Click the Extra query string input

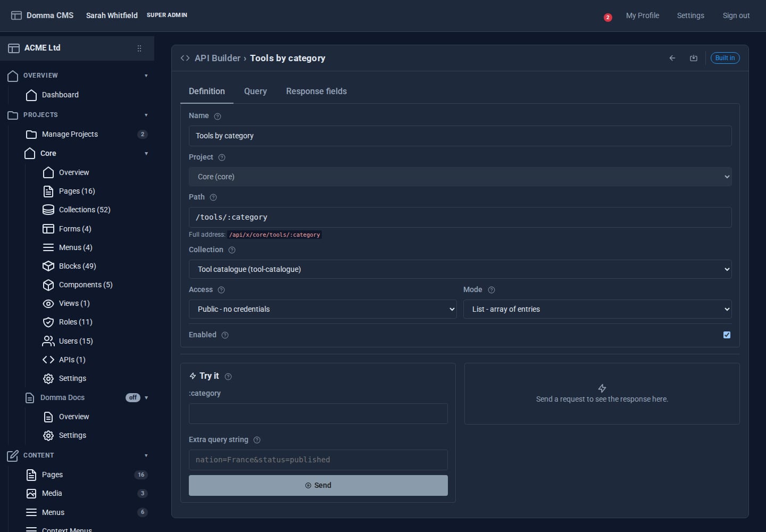pyautogui.click(x=318, y=460)
